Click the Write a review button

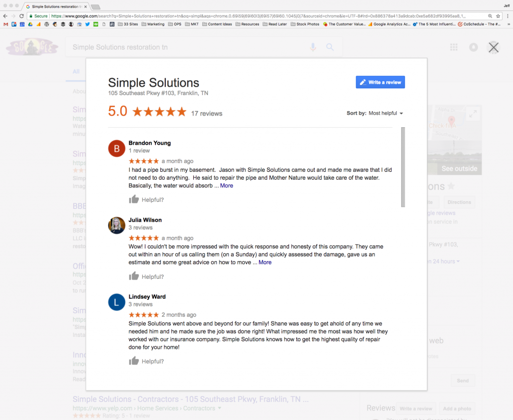click(x=380, y=82)
